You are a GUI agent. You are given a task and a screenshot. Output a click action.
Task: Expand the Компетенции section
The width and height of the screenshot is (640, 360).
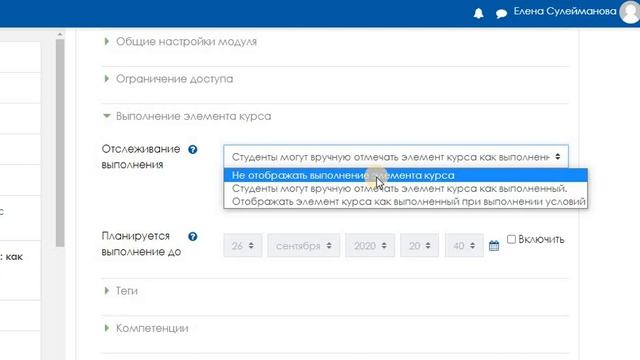tap(152, 328)
